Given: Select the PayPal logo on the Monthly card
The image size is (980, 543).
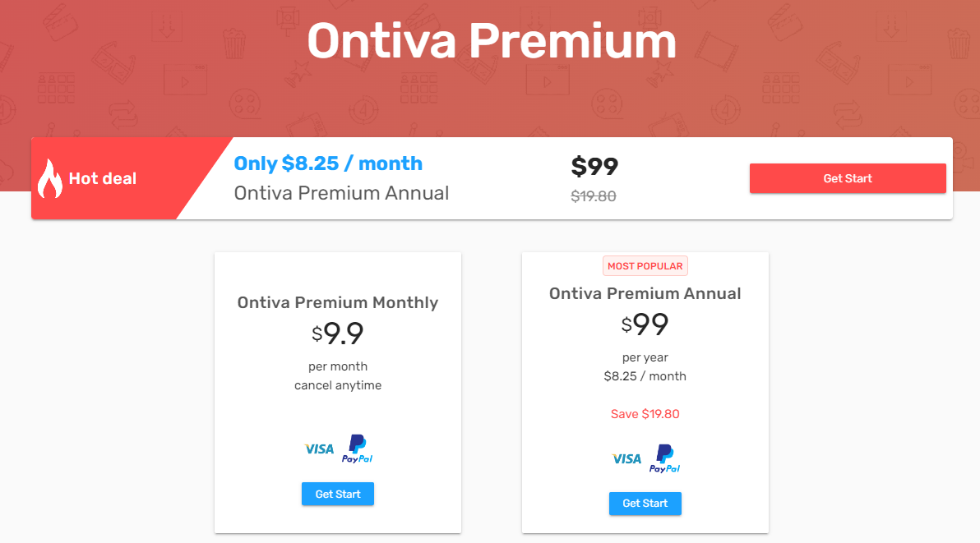Looking at the screenshot, I should tap(356, 449).
